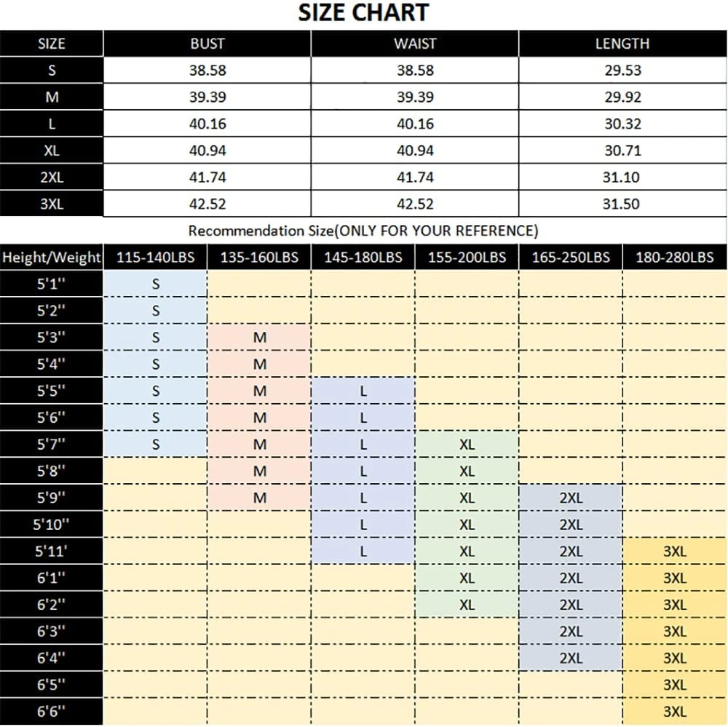Click the length value 30.71
Image resolution: width=728 pixels, height=727 pixels.
click(x=622, y=151)
